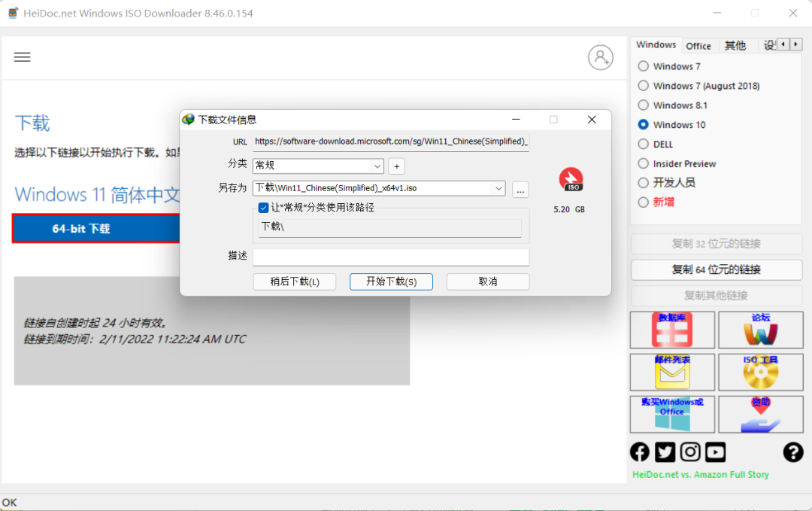Click the 5.20 GB file size text
The height and width of the screenshot is (511, 812).
click(x=568, y=209)
